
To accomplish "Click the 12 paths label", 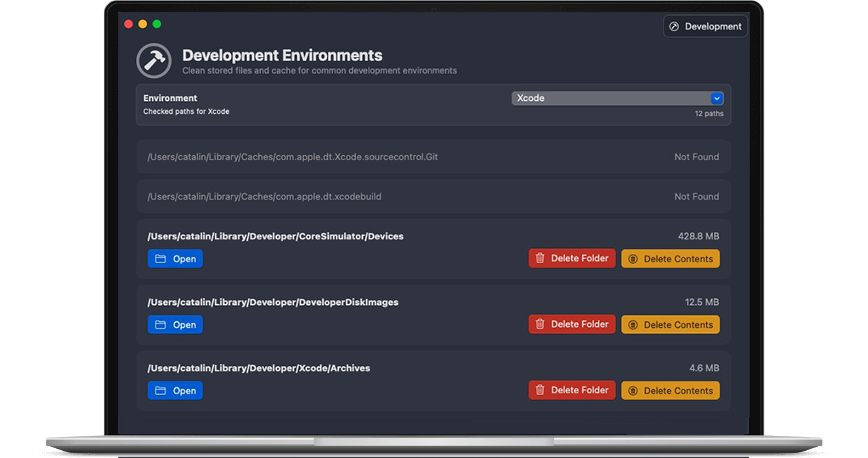I will click(709, 113).
